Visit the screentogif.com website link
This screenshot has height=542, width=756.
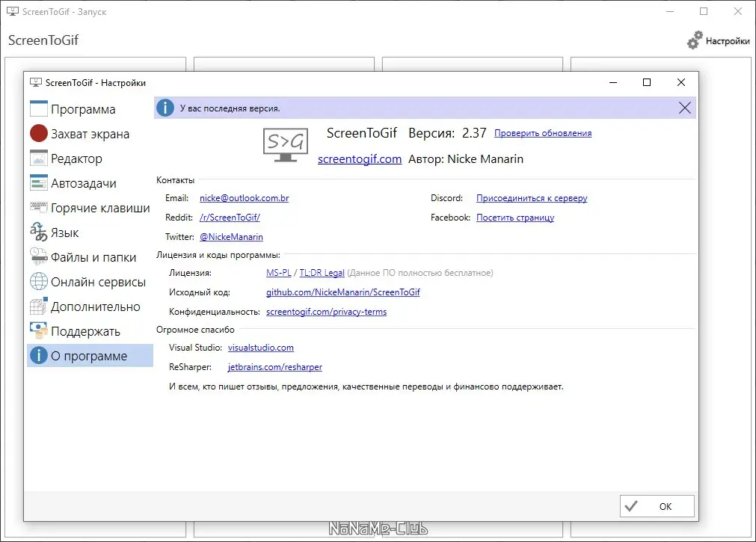click(359, 158)
